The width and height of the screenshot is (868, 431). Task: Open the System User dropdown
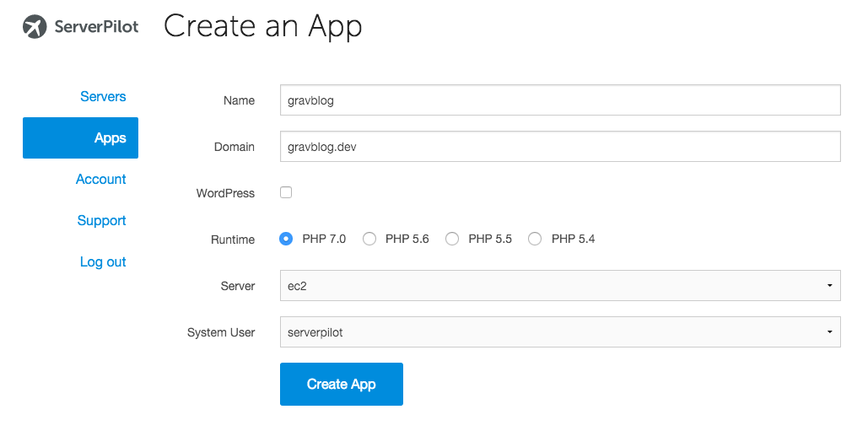click(560, 332)
